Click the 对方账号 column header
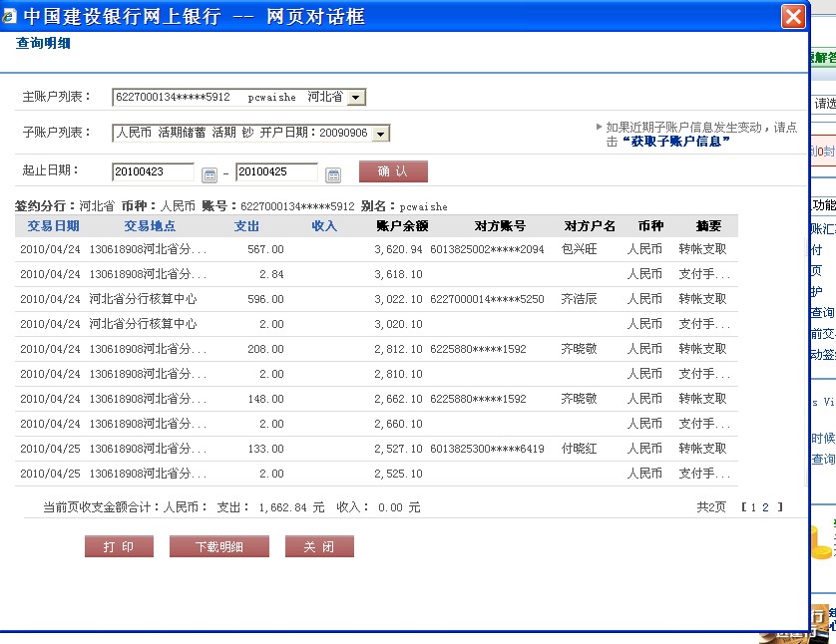 coord(500,226)
